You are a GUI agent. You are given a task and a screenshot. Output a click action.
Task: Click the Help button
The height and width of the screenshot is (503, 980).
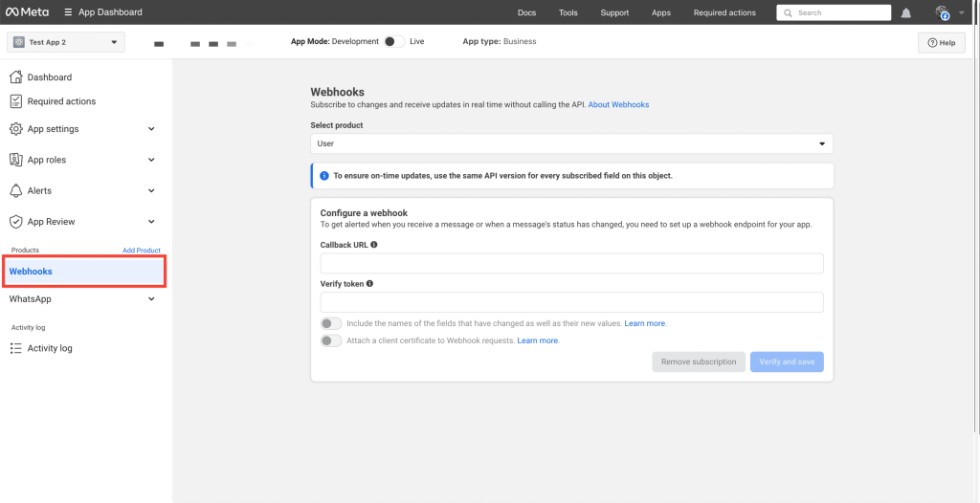[x=941, y=43]
